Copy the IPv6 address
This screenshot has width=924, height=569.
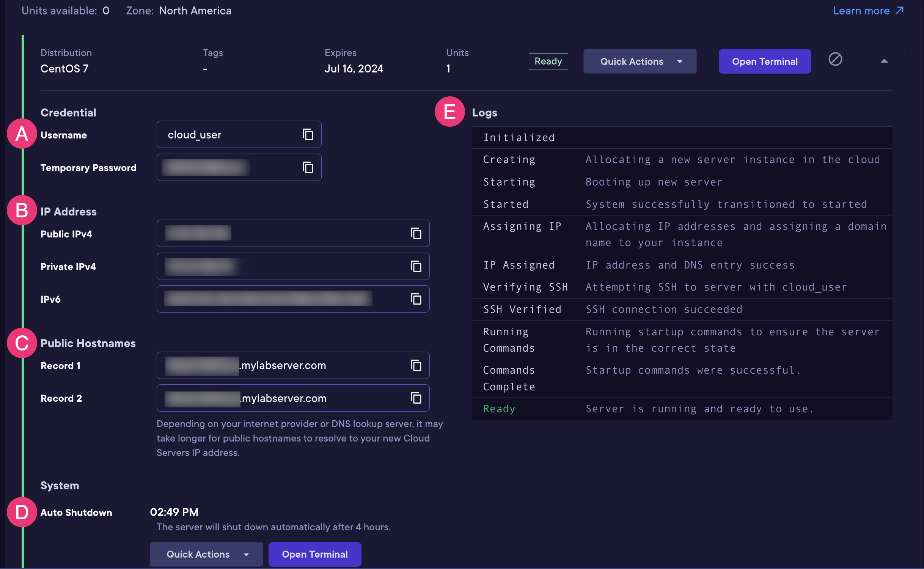pos(416,299)
